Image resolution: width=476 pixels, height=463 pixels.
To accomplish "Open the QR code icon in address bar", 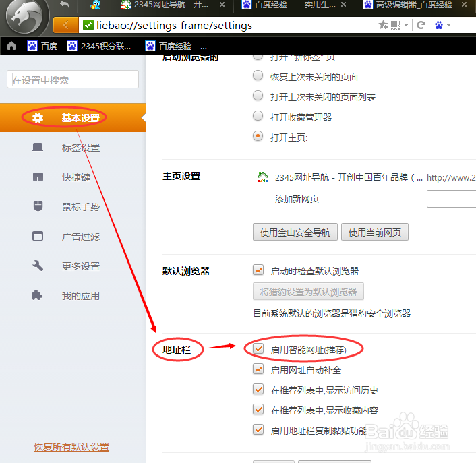I will 395,25.
